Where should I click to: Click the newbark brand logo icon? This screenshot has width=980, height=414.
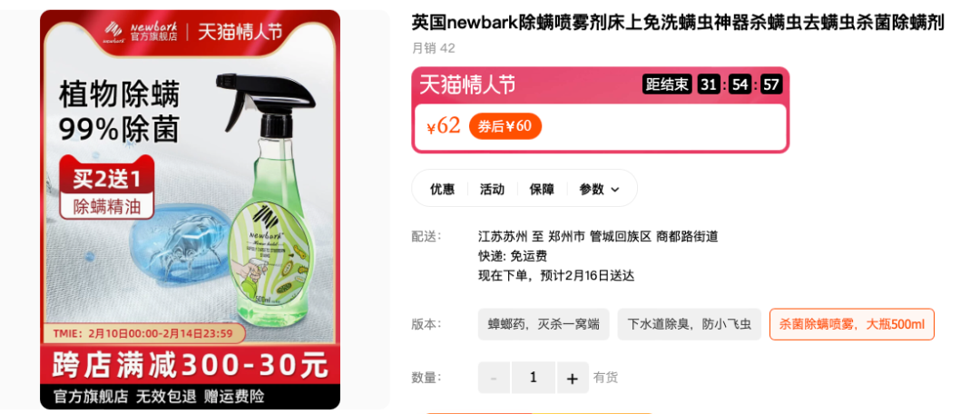(x=113, y=31)
